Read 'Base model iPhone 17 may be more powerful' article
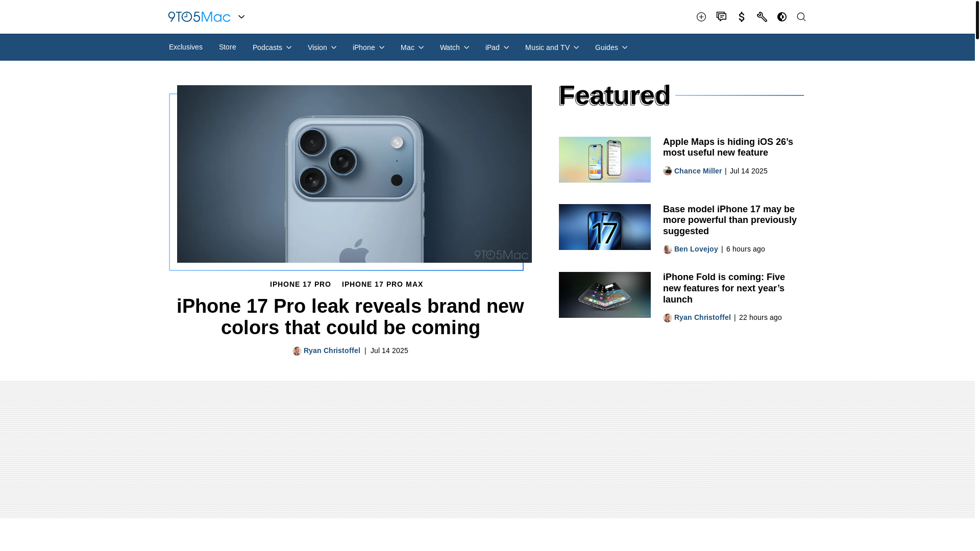Screen dimensions: 980x551 pos(730,220)
